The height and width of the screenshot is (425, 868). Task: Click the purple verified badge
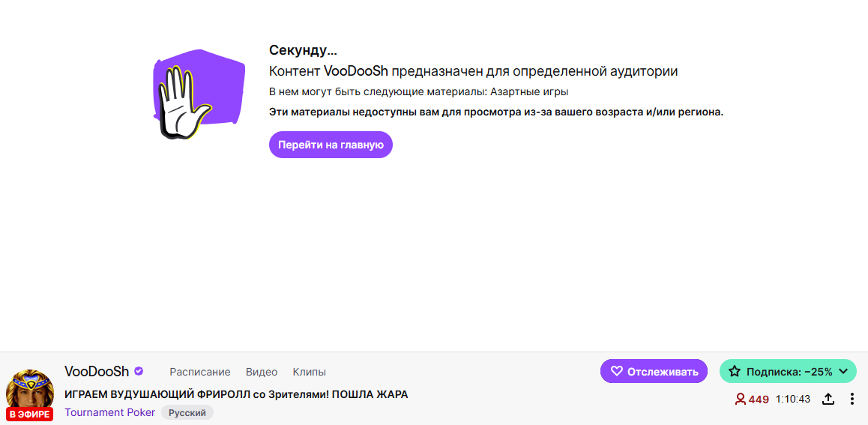coord(139,371)
